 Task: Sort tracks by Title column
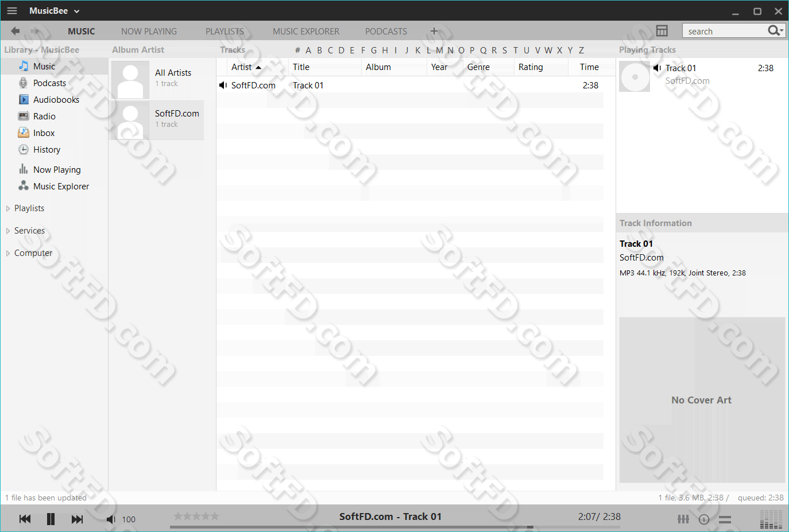324,67
